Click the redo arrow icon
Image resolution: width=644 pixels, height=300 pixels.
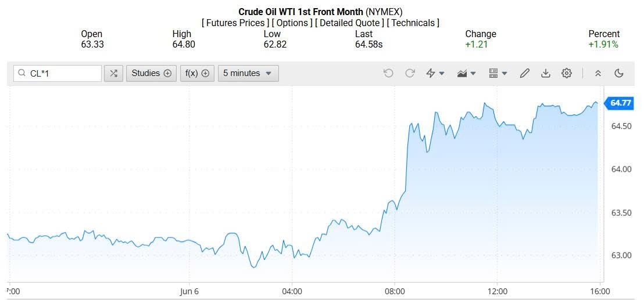click(x=410, y=73)
